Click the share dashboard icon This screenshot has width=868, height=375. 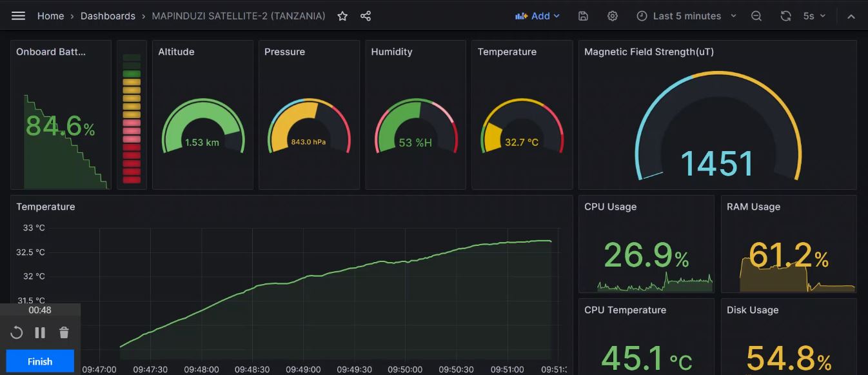pyautogui.click(x=366, y=16)
